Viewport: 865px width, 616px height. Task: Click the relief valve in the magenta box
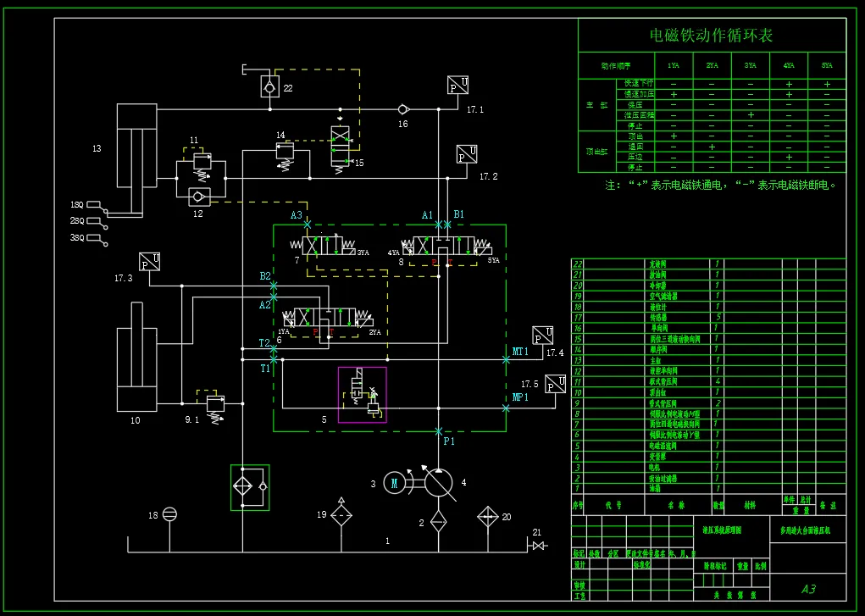(363, 395)
